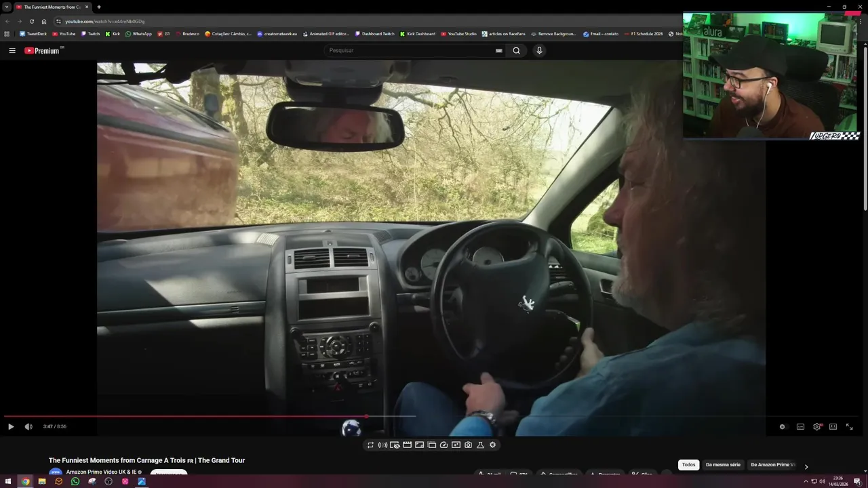Click the browser back arrow
Viewport: 868px width, 488px height.
[7, 22]
